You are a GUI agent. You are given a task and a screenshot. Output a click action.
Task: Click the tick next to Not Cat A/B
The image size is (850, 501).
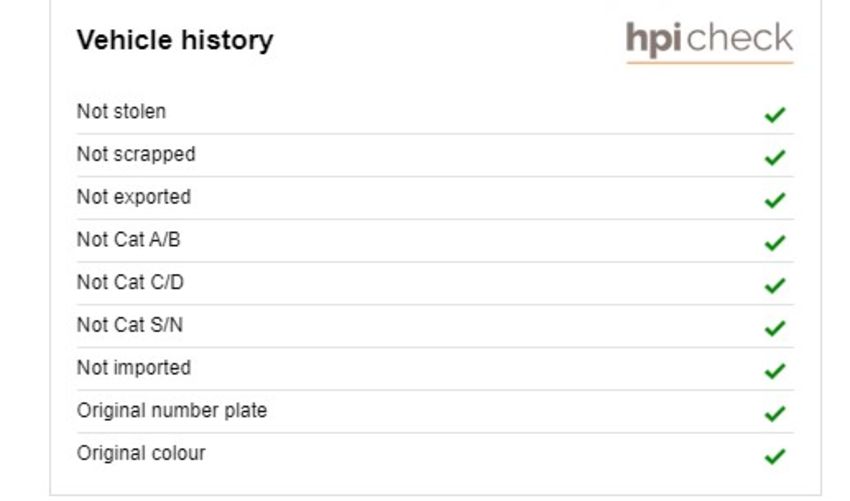[x=775, y=243]
